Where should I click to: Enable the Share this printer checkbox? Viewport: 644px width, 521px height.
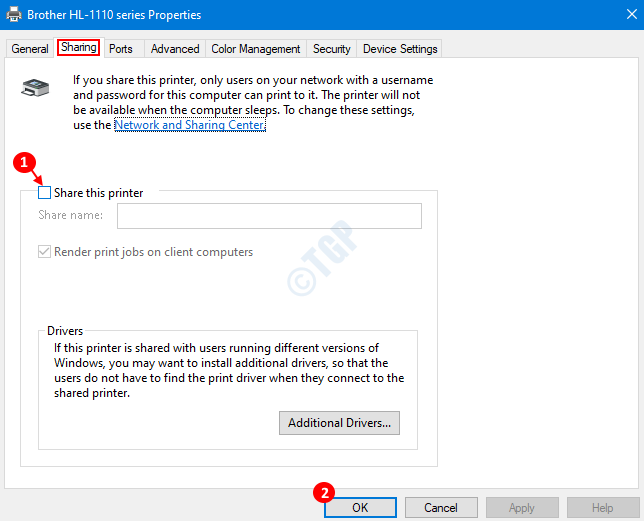[44, 193]
